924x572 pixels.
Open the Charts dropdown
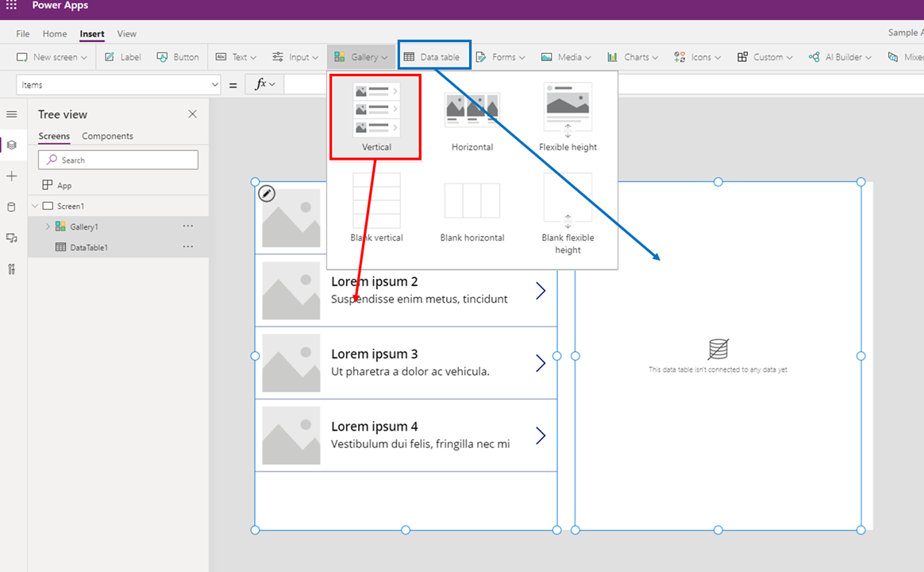tap(633, 57)
